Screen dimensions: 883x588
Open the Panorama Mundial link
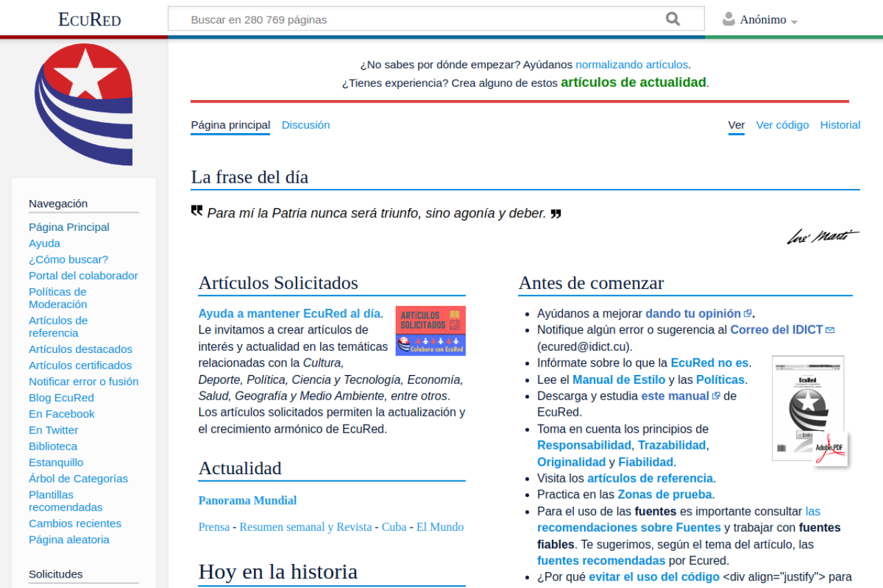tap(248, 500)
